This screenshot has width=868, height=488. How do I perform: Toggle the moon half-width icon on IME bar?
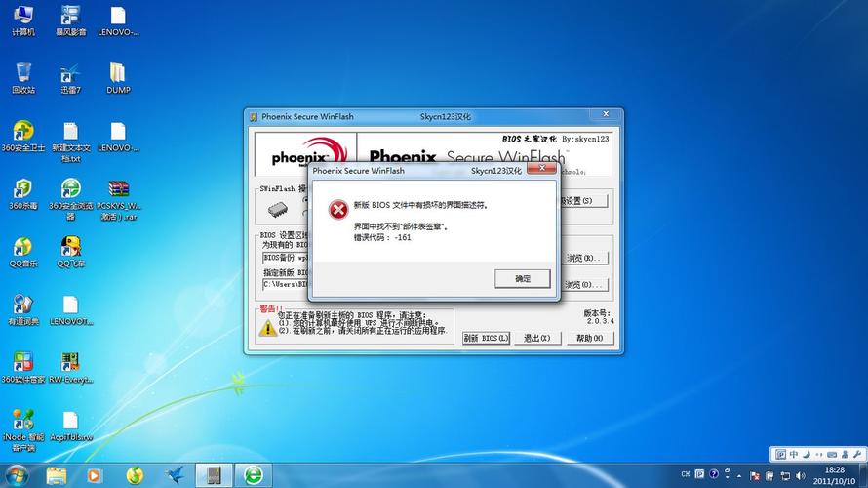pos(806,454)
